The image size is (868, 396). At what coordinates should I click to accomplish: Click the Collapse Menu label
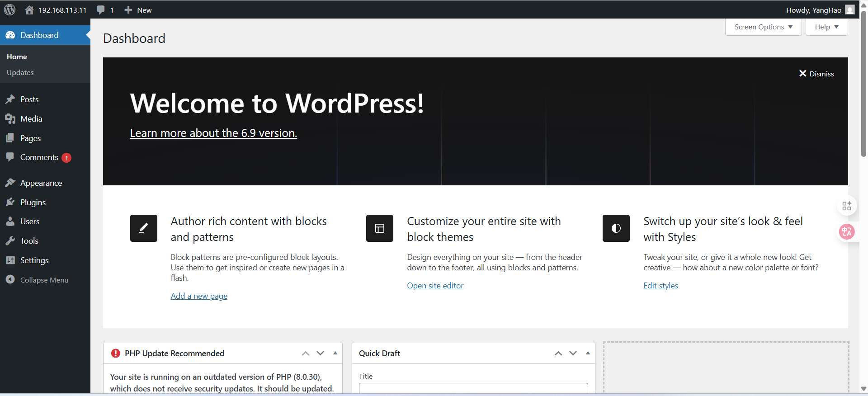(44, 280)
